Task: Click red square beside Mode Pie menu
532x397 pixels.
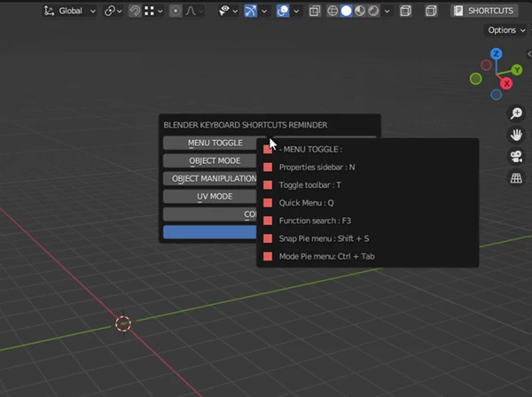Action: (268, 256)
